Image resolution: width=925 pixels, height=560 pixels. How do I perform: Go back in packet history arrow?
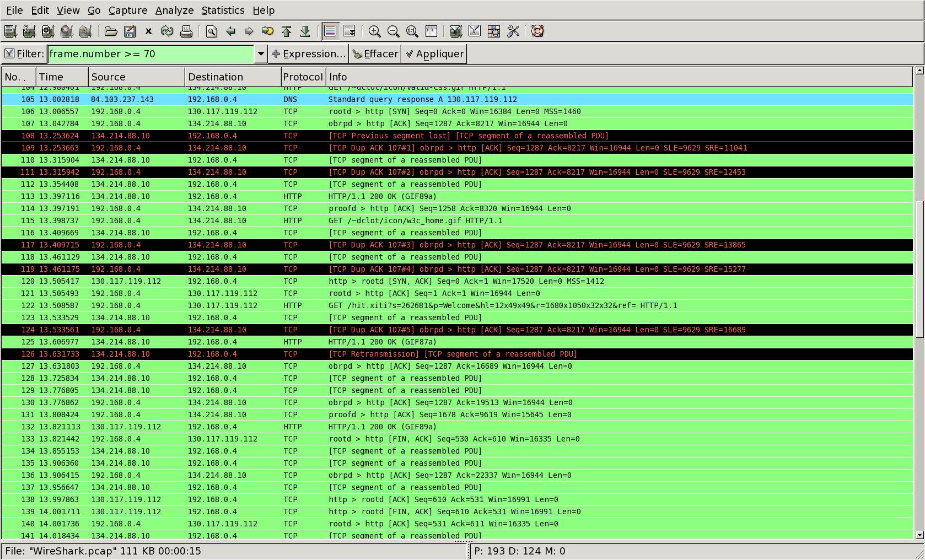[x=230, y=31]
